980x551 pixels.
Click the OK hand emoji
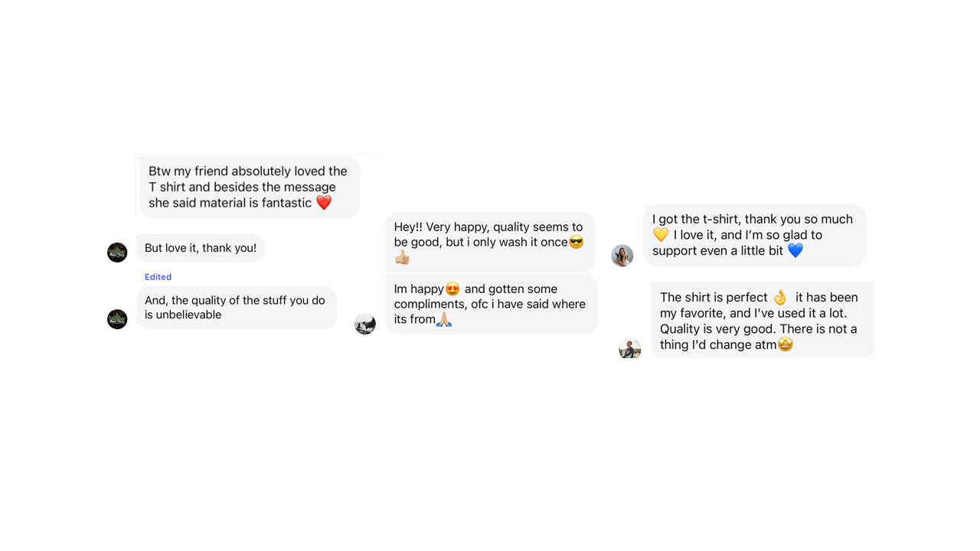click(x=780, y=298)
